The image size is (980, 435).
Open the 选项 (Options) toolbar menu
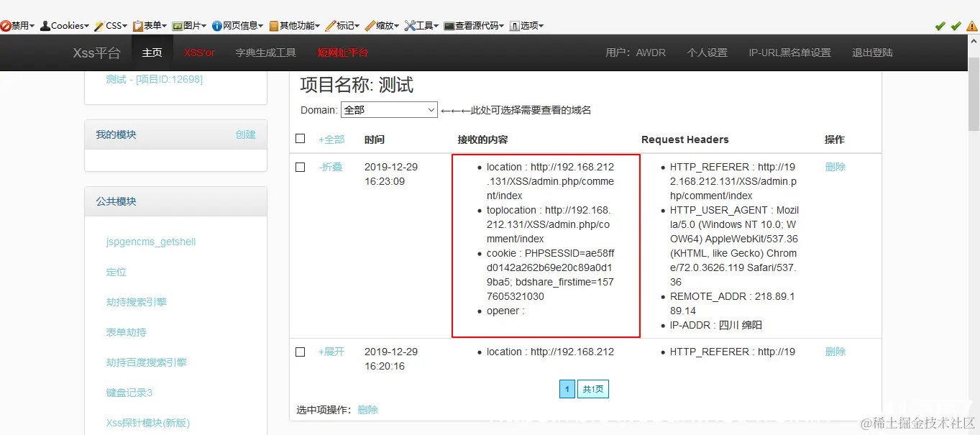526,25
